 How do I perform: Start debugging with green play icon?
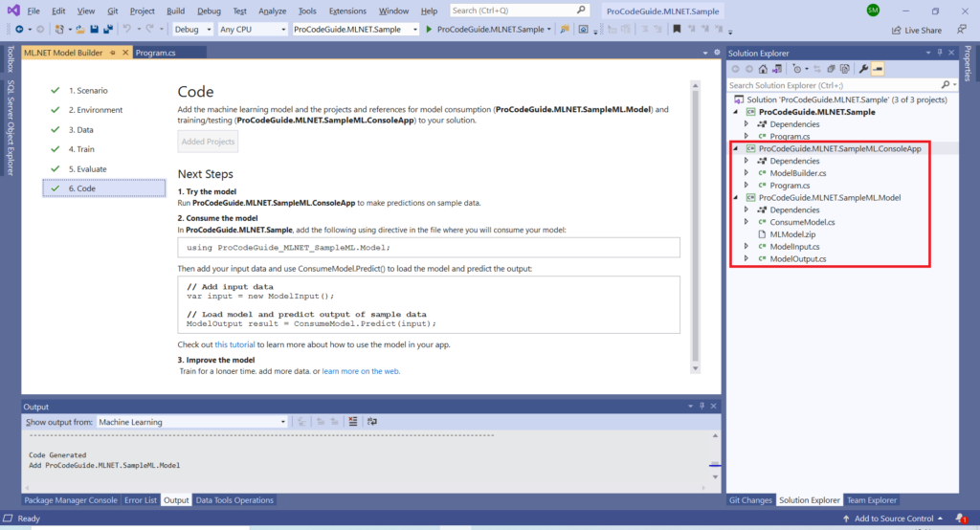click(x=429, y=30)
